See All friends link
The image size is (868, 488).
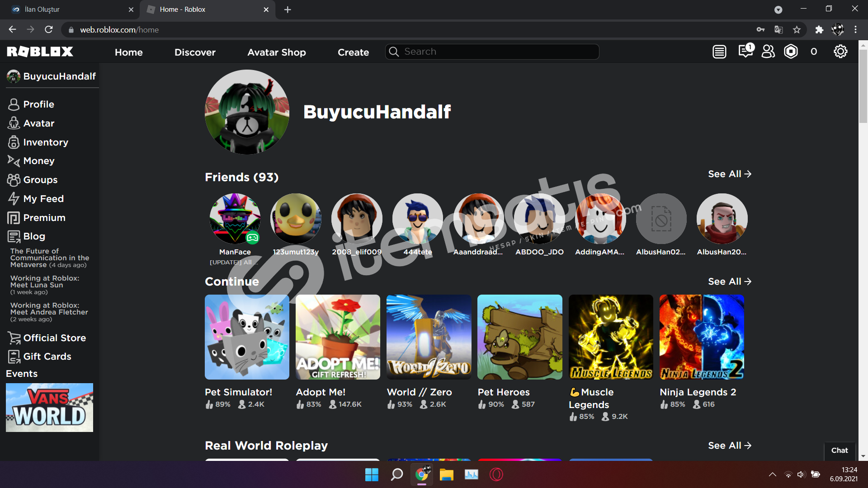(730, 174)
